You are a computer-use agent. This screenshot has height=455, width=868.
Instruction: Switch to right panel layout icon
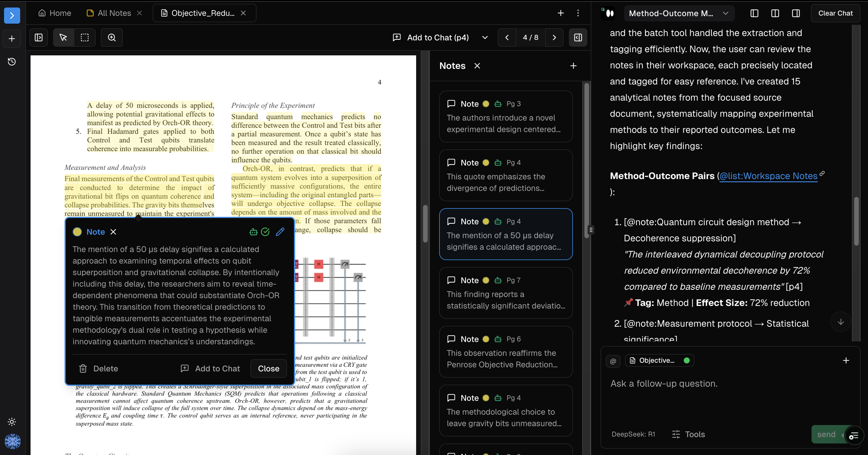(796, 13)
